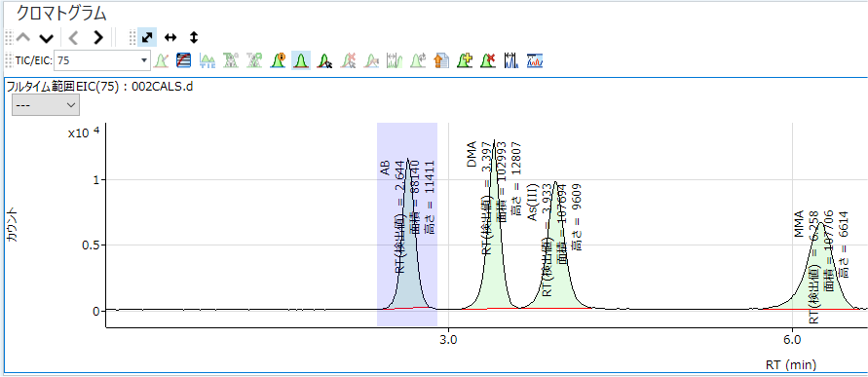Select peak with cursor pointer icon

(324, 60)
